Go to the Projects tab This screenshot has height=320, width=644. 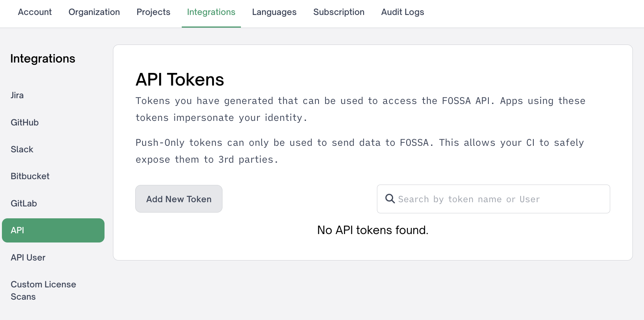(x=153, y=12)
